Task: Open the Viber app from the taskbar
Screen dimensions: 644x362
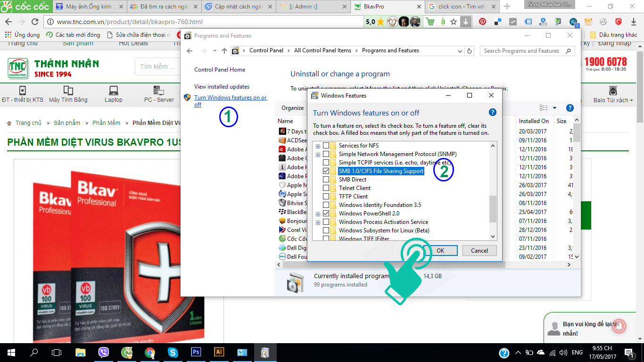Action: 104,352
